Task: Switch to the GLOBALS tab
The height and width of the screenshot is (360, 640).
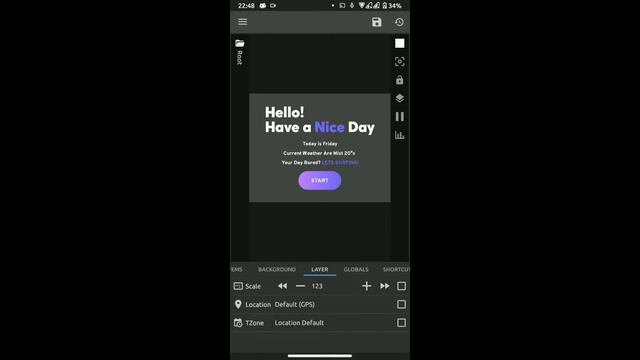Action: tap(356, 269)
